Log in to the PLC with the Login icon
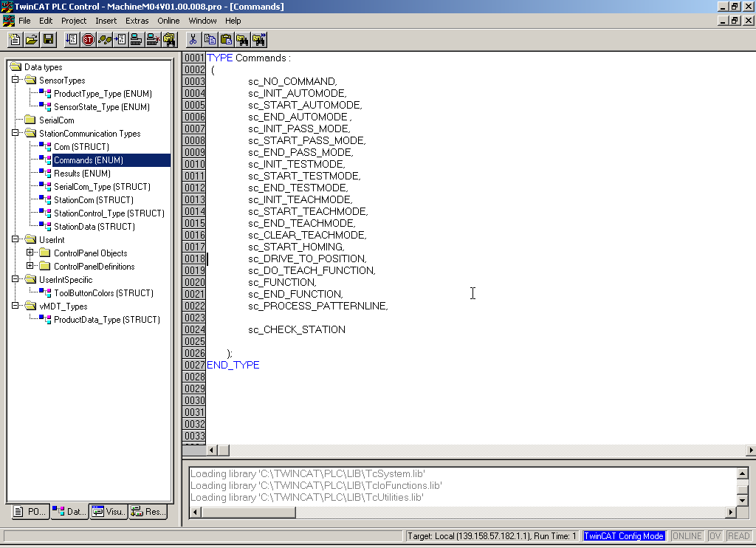The height and width of the screenshot is (548, 756). point(137,40)
